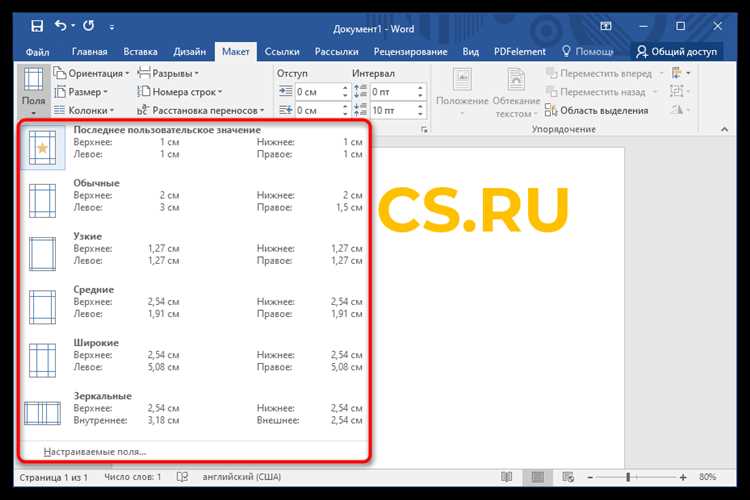Click the left indent icon
Viewport: 750px width, 500px height.
(286, 91)
